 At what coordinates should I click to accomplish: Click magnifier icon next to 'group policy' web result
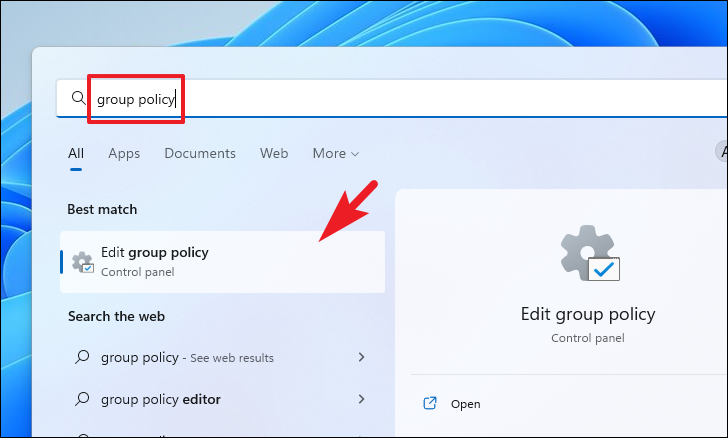pyautogui.click(x=82, y=357)
